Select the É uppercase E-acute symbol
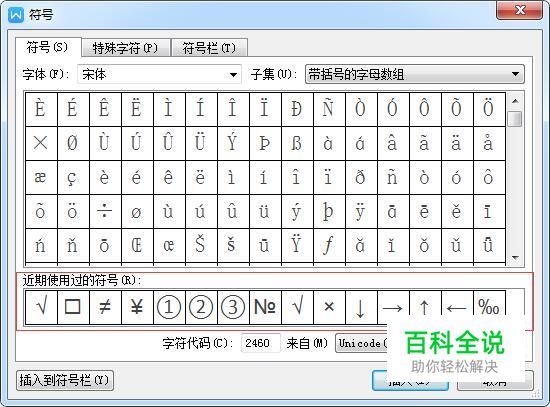 73,109
